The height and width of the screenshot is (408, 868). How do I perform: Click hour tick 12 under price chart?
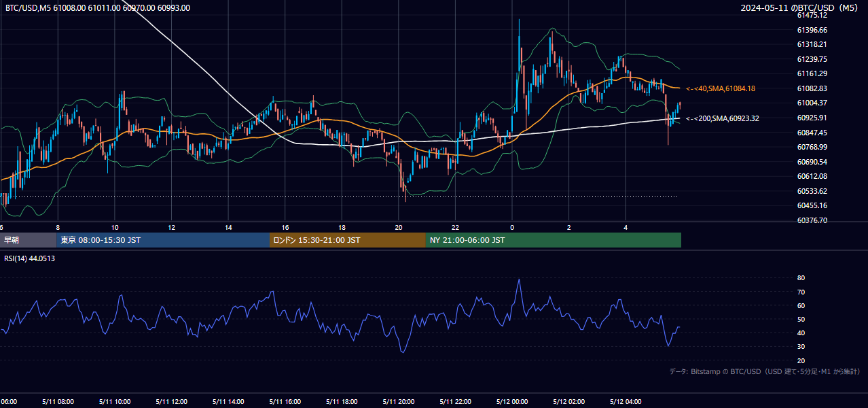(171, 227)
